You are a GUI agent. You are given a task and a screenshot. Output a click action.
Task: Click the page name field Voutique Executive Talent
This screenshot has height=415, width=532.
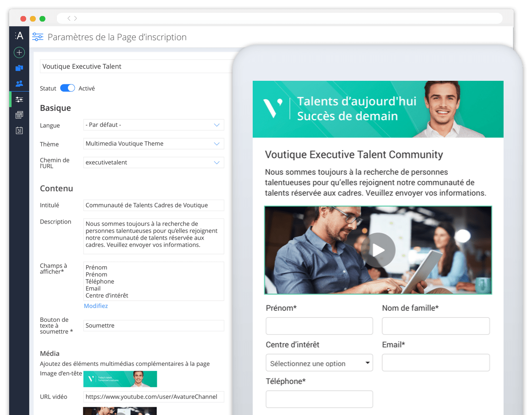tap(136, 66)
